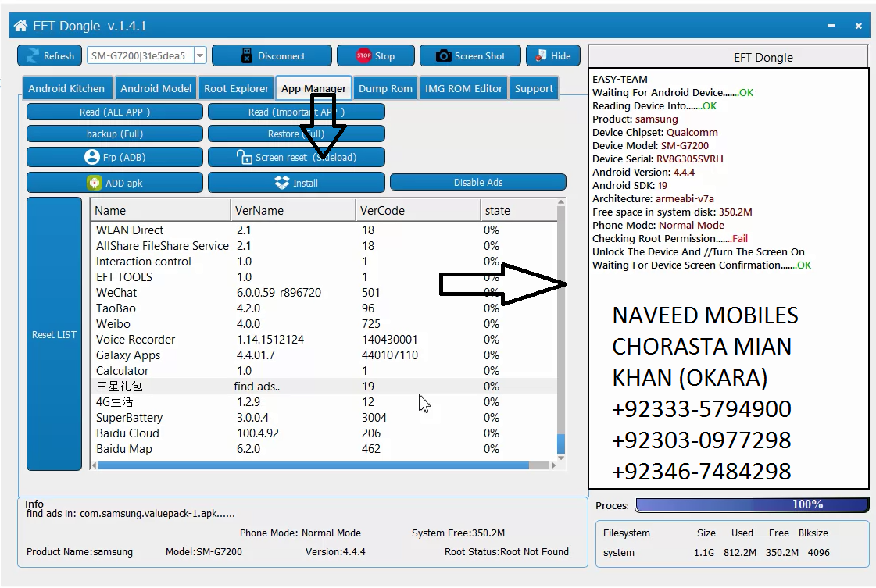This screenshot has height=588, width=876.
Task: Select the 三星礼包 row
Action: (324, 387)
